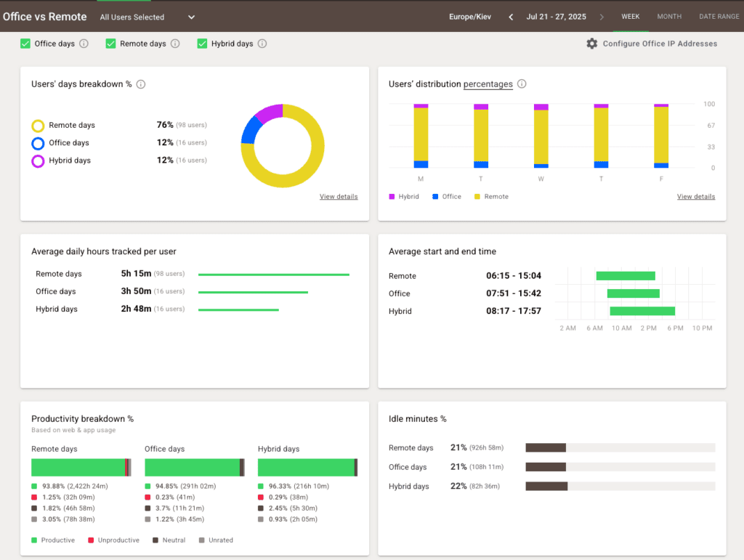Go to next week with right arrow

(602, 17)
